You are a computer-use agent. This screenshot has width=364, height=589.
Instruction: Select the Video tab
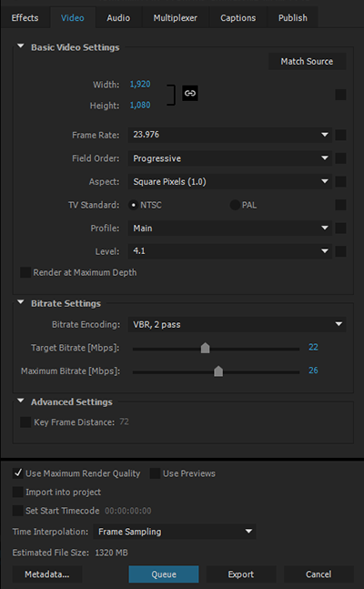tap(73, 17)
